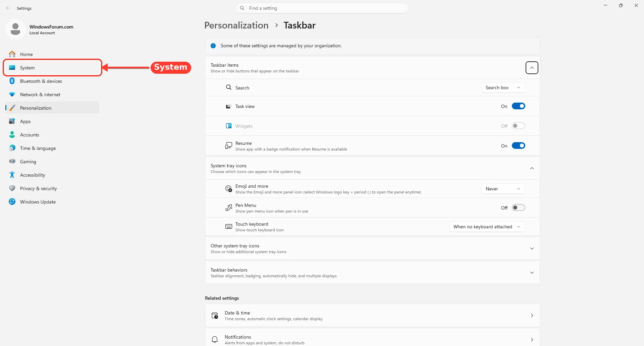Click the Personalization paintbrush icon
The image size is (644, 346).
[x=12, y=108]
